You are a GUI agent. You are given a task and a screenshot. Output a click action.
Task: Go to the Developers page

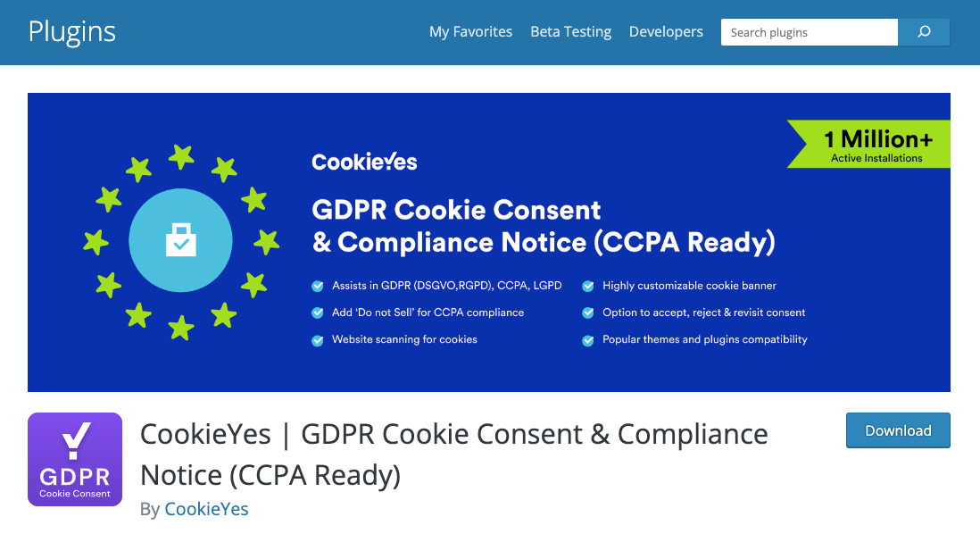click(666, 32)
